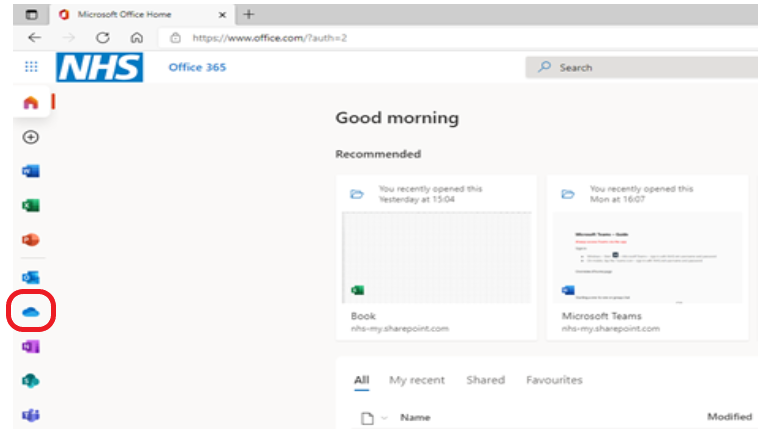The width and height of the screenshot is (762, 447).
Task: Switch to the Shared tab
Action: pos(485,380)
